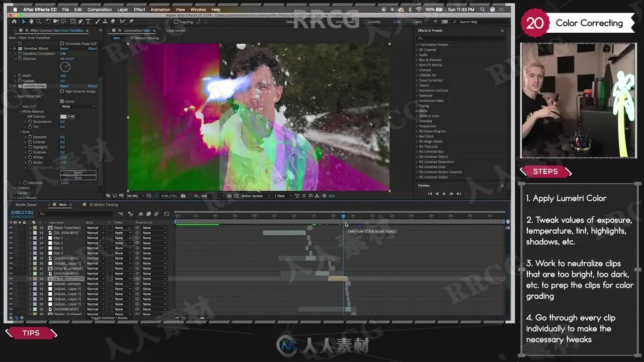Adjust the Venetian Blinds Direction dial
The width and height of the screenshot is (644, 362).
click(65, 67)
